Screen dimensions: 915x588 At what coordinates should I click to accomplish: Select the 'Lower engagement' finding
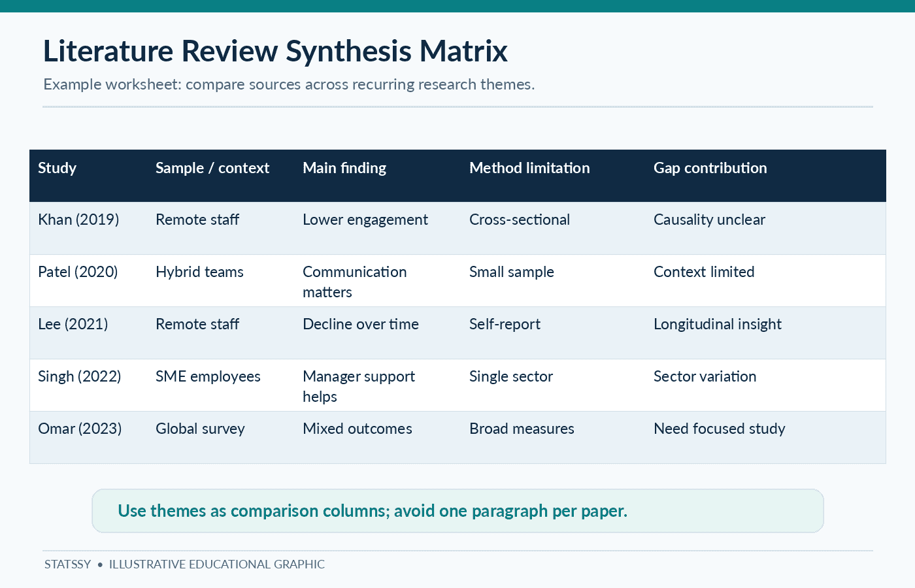pos(365,220)
